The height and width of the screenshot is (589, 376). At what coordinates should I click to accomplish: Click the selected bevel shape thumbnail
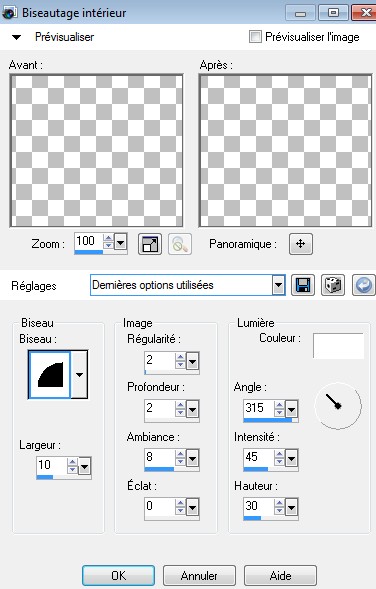(50, 375)
